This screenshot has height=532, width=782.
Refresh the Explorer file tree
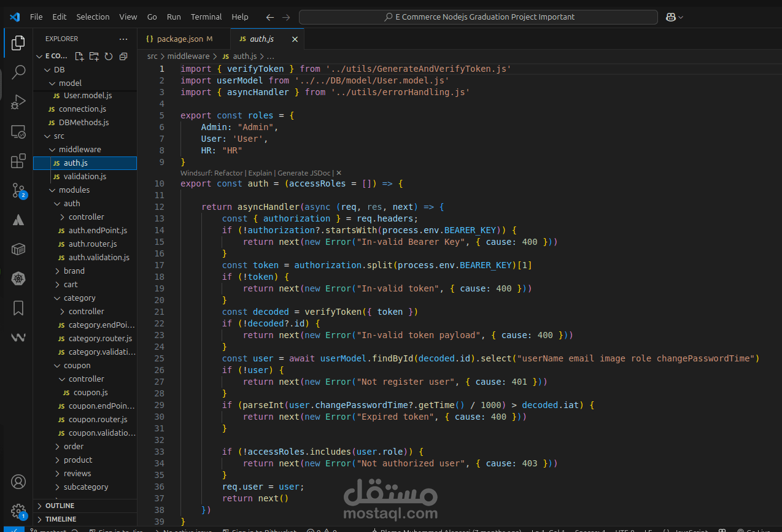click(109, 56)
